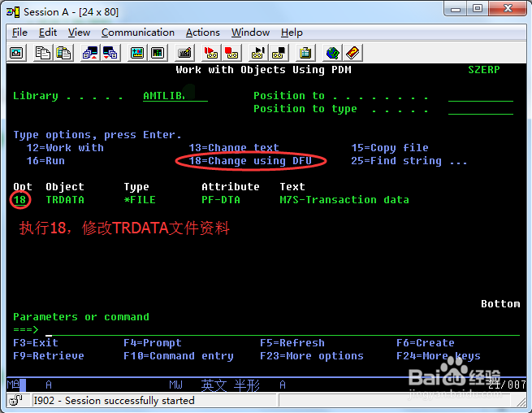Click the Play macro icon
532x413 pixels.
click(x=258, y=53)
